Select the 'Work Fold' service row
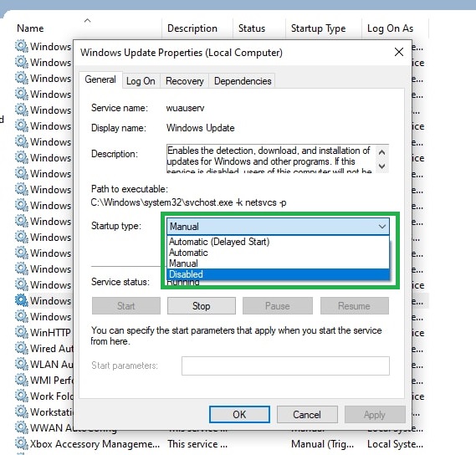The image size is (476, 455). click(x=44, y=396)
